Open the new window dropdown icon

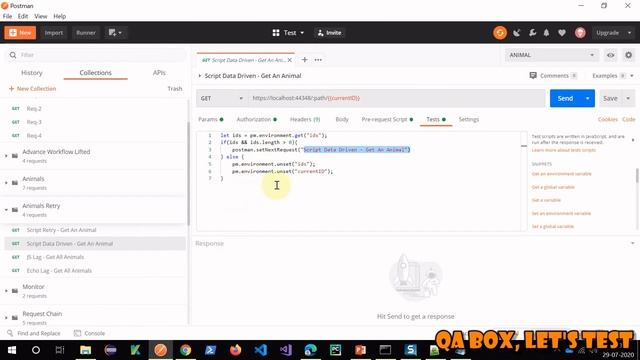coord(115,33)
